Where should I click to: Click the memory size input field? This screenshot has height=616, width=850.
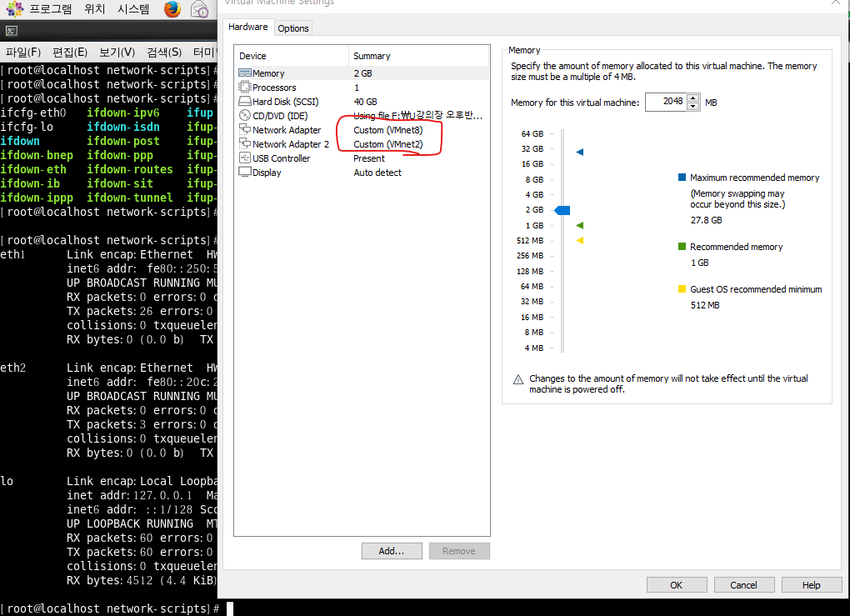666,102
